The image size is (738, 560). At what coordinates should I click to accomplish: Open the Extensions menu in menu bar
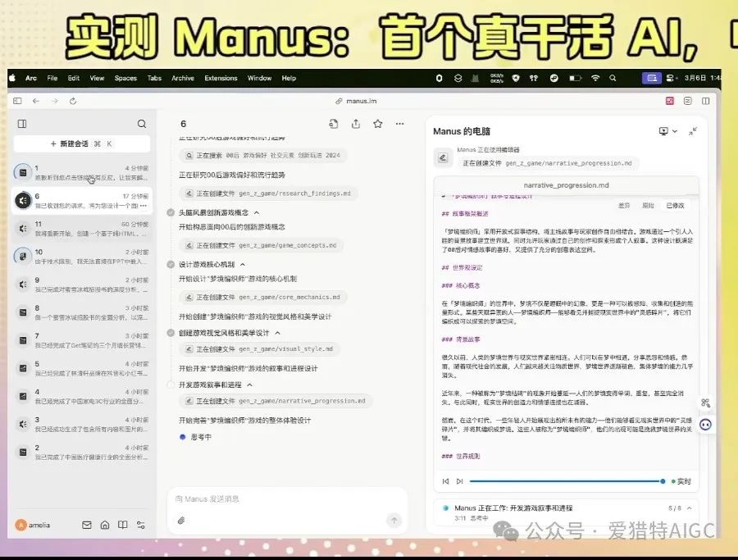(x=221, y=78)
